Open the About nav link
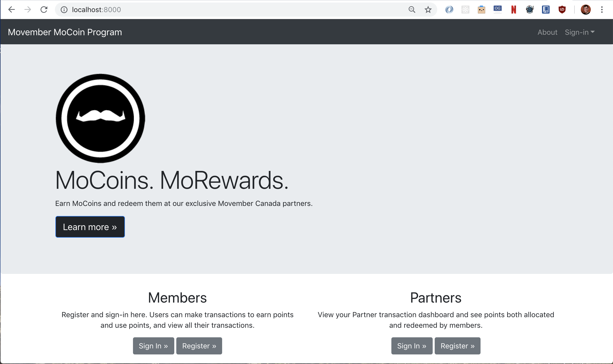The width and height of the screenshot is (613, 364). [x=547, y=32]
